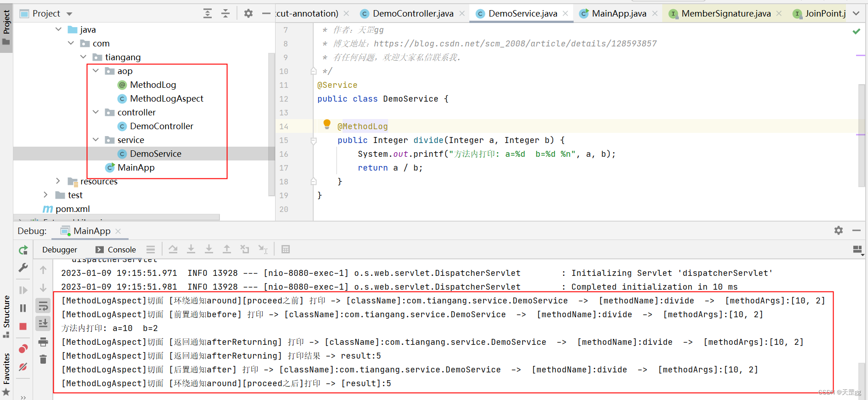Close the DemoController.java tab

462,13
